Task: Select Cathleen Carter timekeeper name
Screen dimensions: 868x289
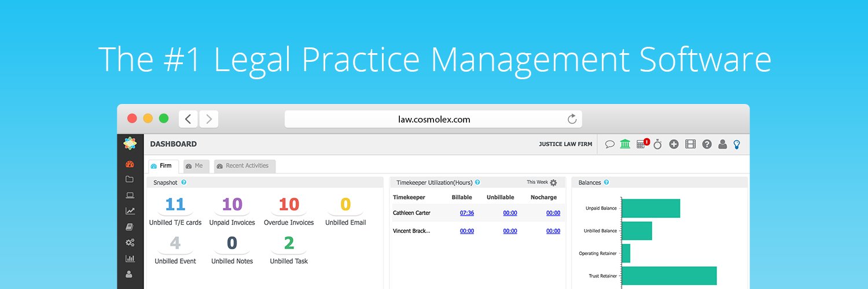Action: coord(411,213)
